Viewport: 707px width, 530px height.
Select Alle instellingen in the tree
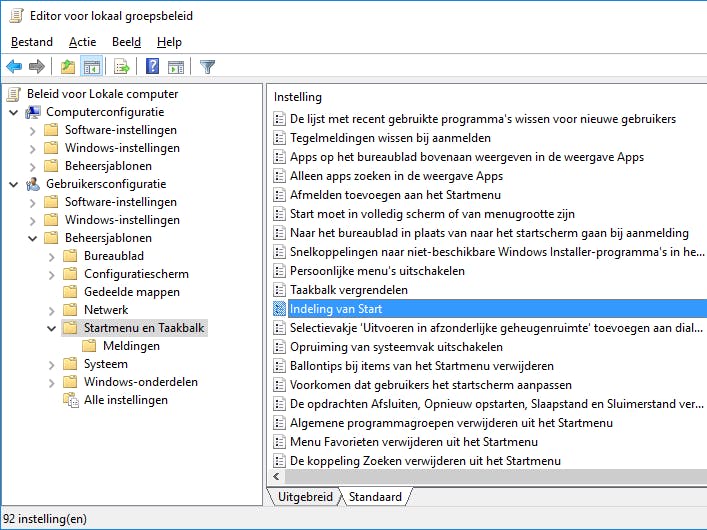click(126, 400)
